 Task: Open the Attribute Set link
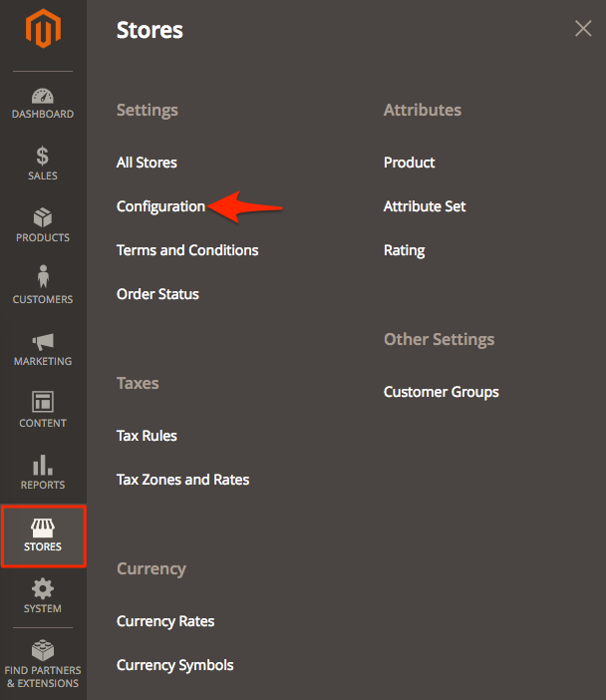[425, 206]
